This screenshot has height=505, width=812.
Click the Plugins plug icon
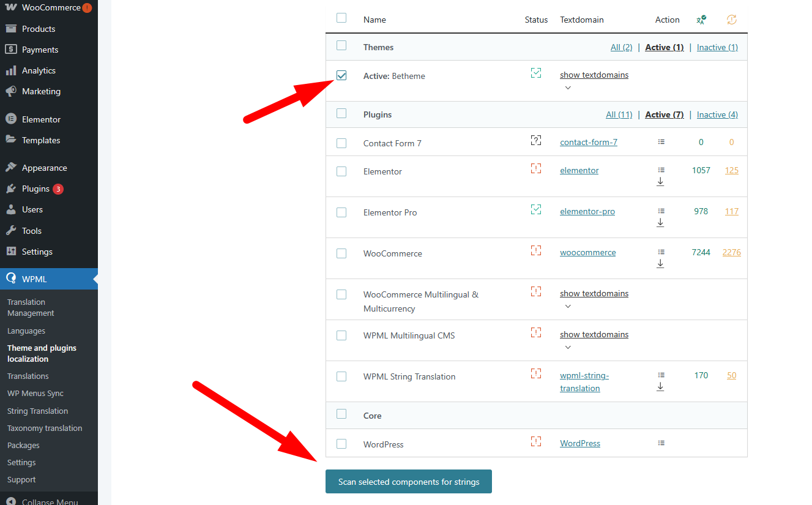(11, 189)
